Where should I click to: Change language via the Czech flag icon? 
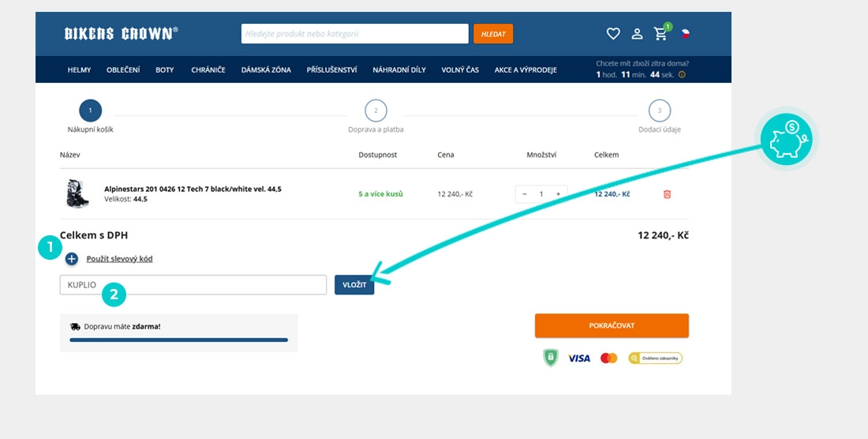point(685,34)
